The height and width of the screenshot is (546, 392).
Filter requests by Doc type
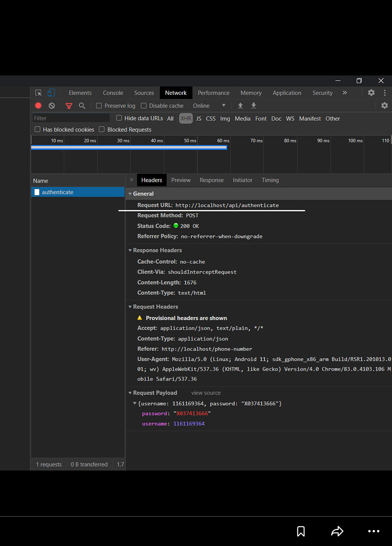(276, 118)
